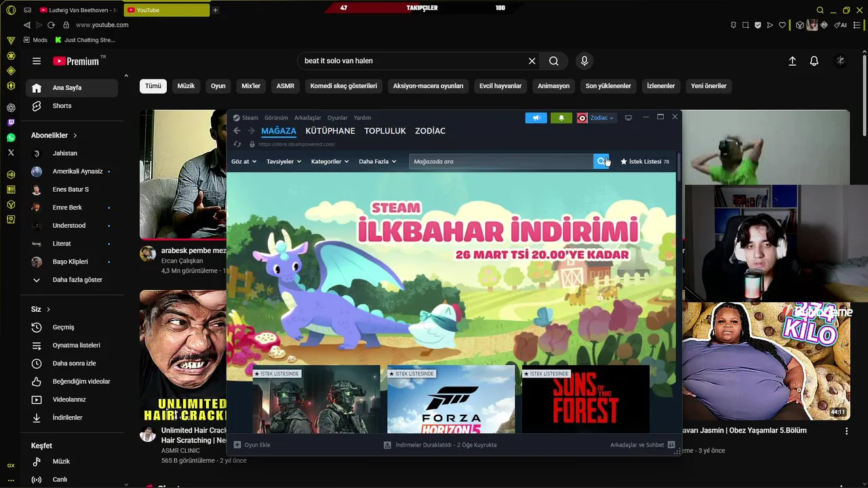Expand Göz at dropdown in Steam
The width and height of the screenshot is (868, 488).
pos(243,161)
